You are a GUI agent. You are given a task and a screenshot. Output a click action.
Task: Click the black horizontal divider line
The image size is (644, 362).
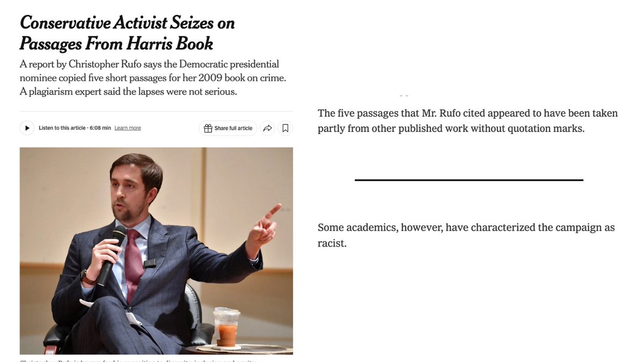[469, 180]
